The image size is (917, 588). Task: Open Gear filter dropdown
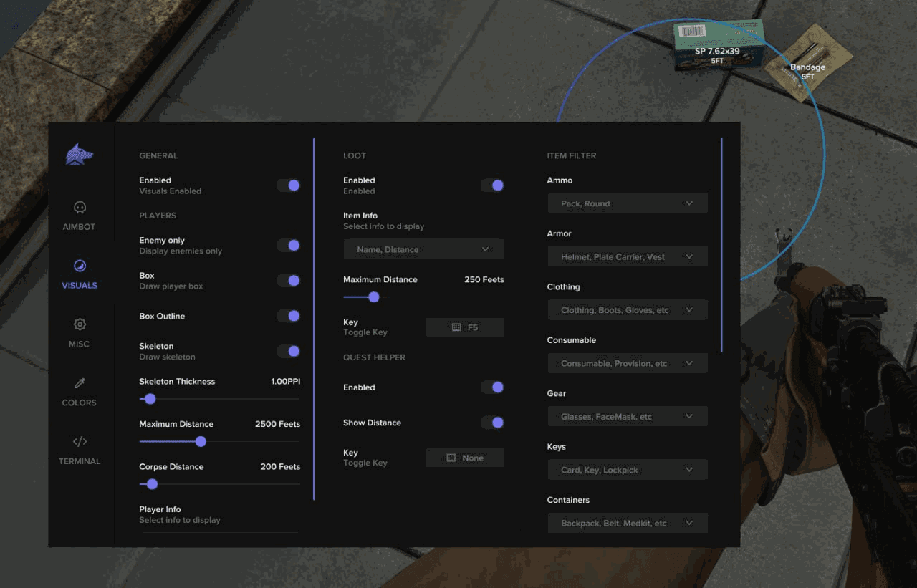click(x=628, y=416)
